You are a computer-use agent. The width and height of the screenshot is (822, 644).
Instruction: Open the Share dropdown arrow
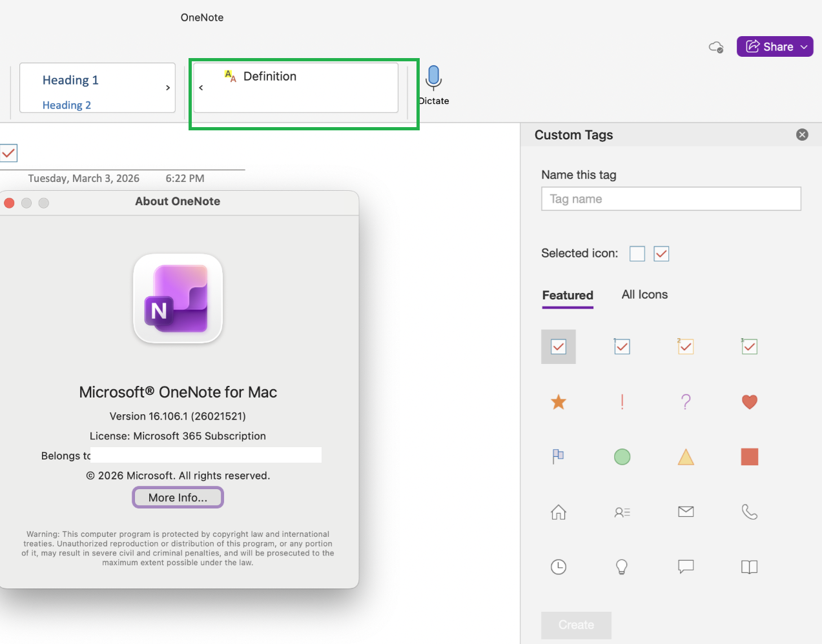(x=804, y=46)
